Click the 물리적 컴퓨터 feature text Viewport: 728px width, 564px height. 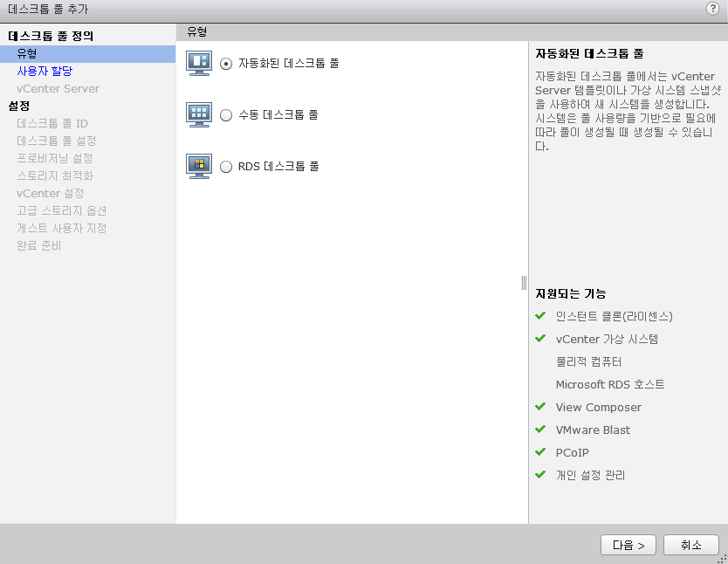pyautogui.click(x=588, y=361)
